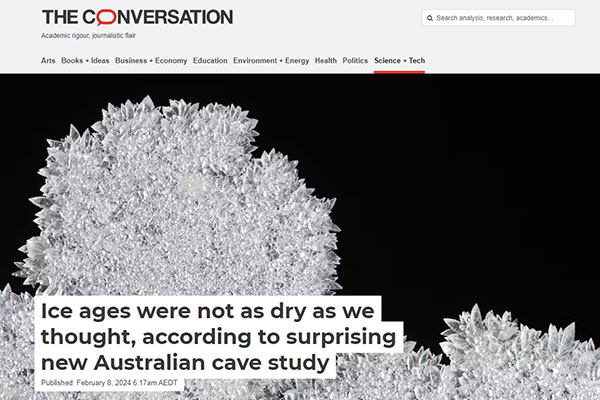Click The Conversation logo
This screenshot has width=600, height=400.
(137, 17)
